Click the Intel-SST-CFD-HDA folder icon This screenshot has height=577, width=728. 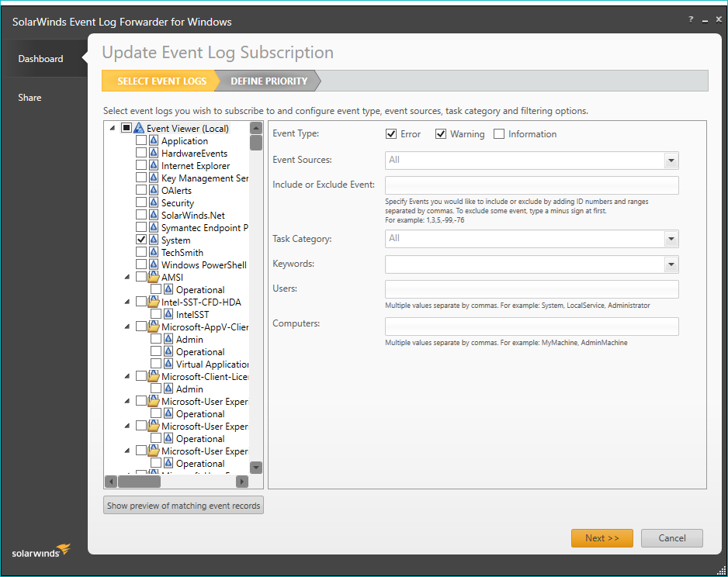coord(154,302)
